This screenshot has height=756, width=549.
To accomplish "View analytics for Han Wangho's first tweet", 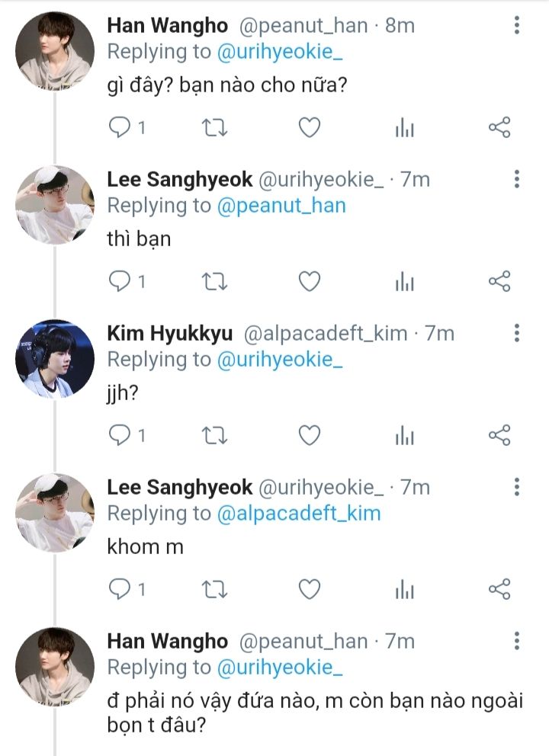I will (404, 128).
